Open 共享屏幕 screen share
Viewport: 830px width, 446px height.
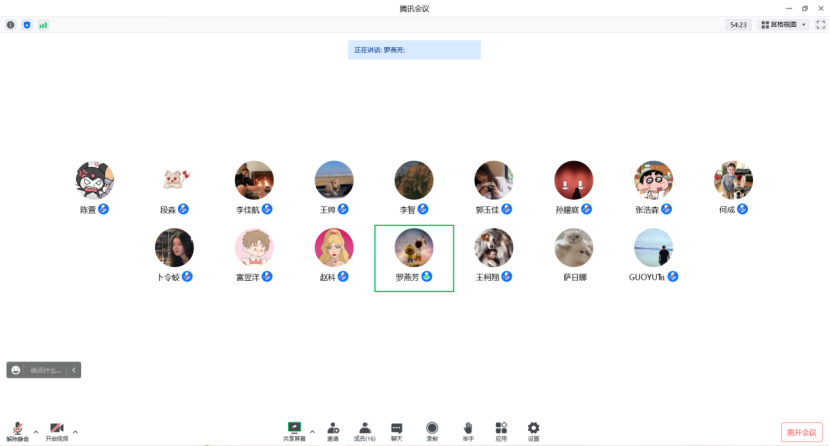click(x=294, y=430)
